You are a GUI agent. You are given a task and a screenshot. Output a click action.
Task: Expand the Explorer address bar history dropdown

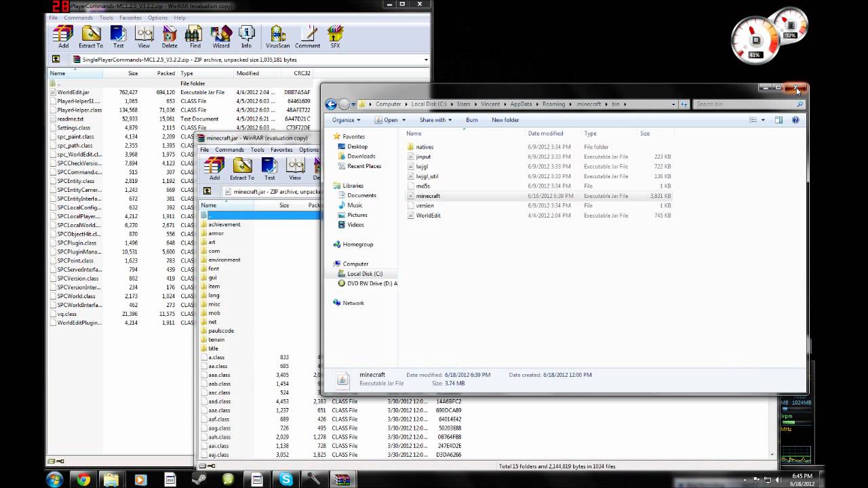[x=673, y=104]
